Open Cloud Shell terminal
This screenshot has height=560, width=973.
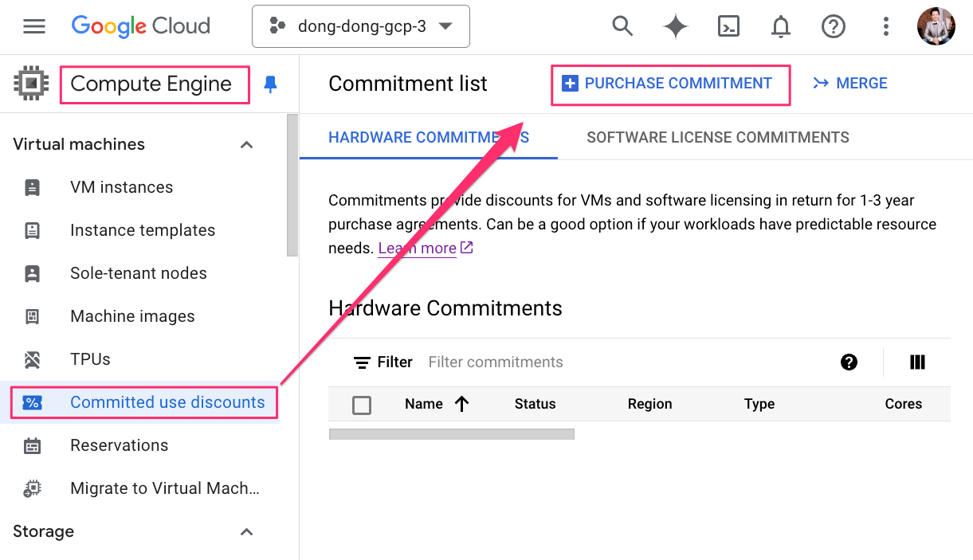coord(728,26)
